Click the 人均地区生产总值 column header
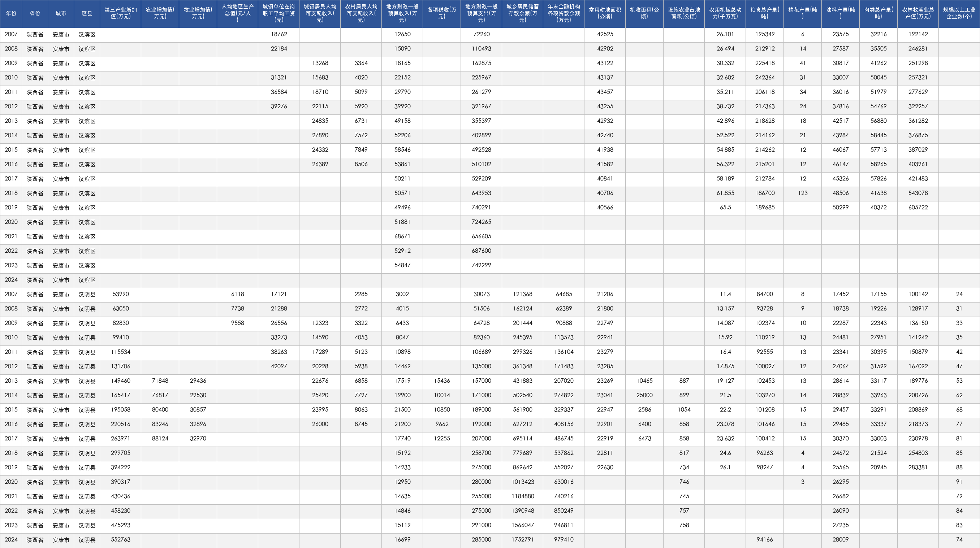The width and height of the screenshot is (980, 548). pyautogui.click(x=238, y=14)
